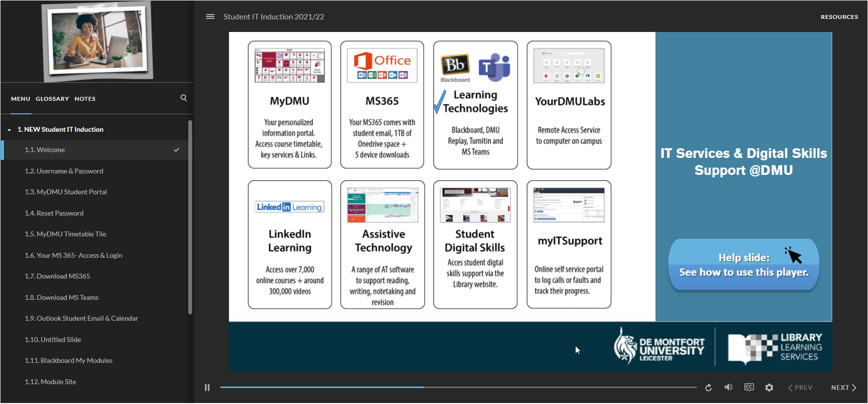Click the MyDMU card title
This screenshot has width=868, height=404.
pos(289,101)
